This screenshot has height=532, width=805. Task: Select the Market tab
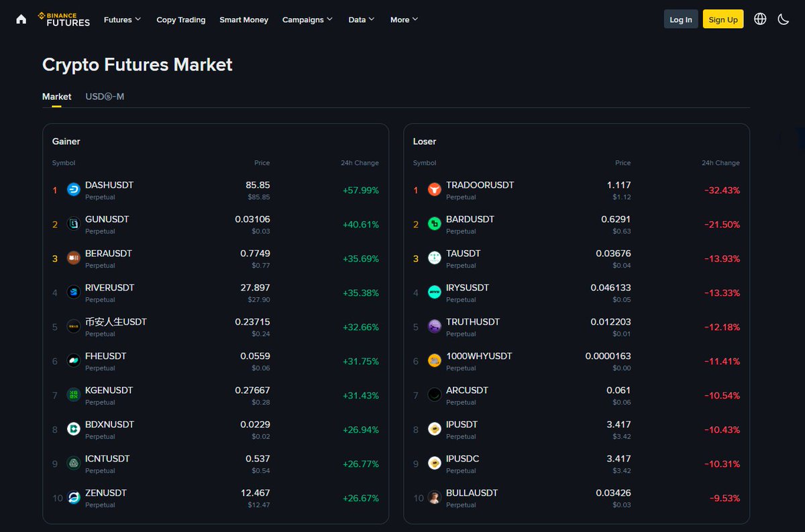coord(56,96)
